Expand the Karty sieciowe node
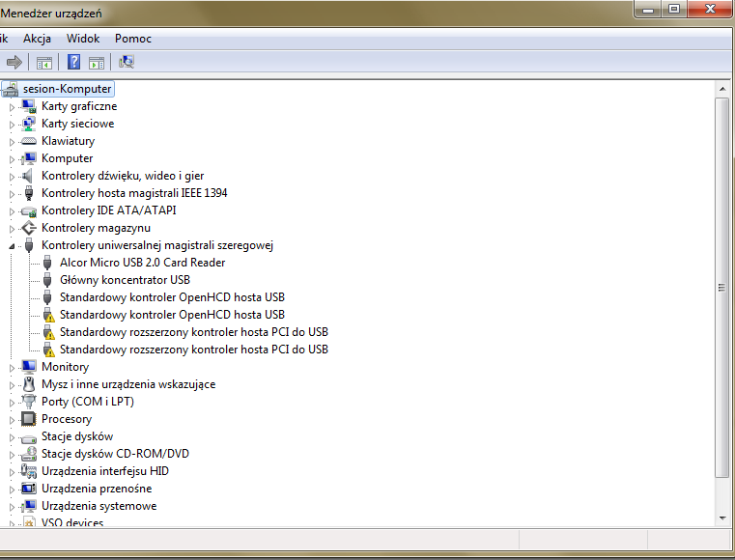 coord(12,125)
